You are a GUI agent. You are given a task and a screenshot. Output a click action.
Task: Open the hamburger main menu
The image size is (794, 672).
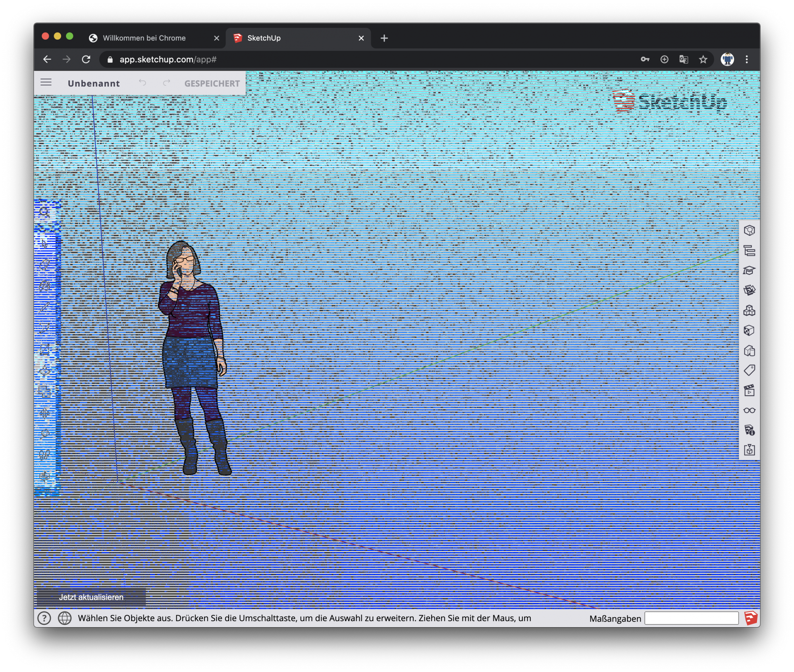pyautogui.click(x=46, y=83)
